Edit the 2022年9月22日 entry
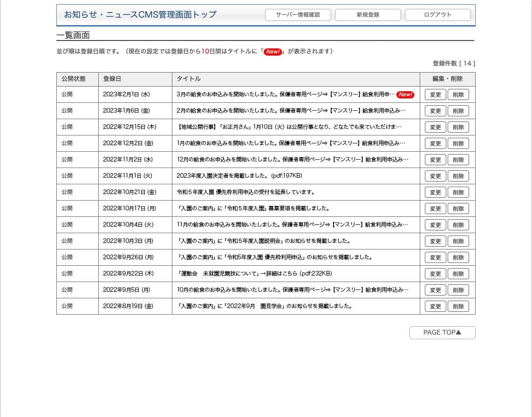Image resolution: width=532 pixels, height=417 pixels. click(435, 274)
